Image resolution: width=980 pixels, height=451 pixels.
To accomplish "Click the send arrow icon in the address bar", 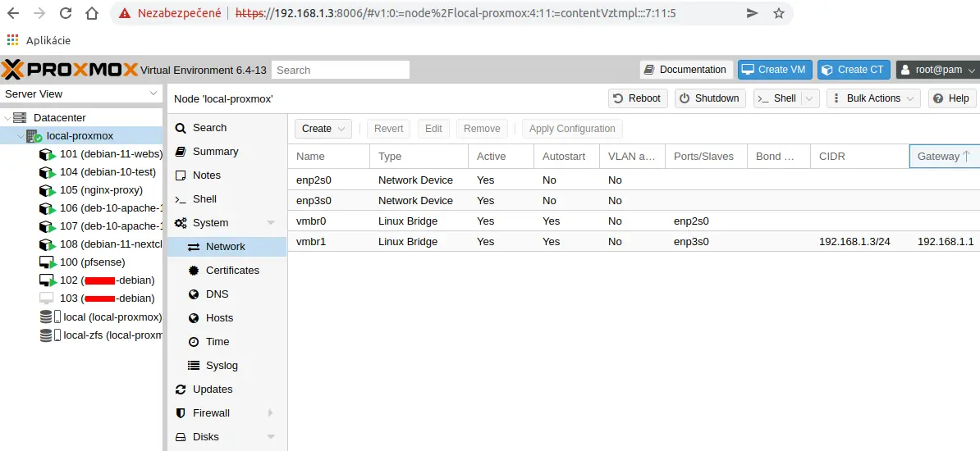I will click(753, 13).
